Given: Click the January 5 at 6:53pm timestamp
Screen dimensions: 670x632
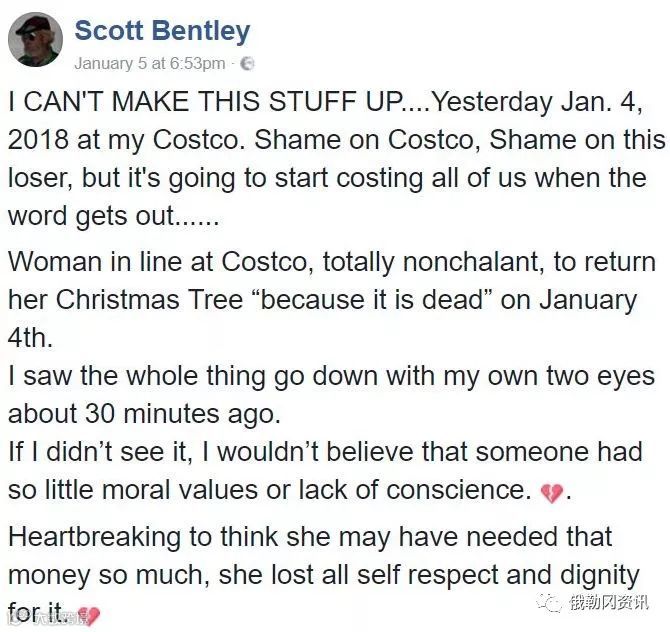Looking at the screenshot, I should point(150,63).
